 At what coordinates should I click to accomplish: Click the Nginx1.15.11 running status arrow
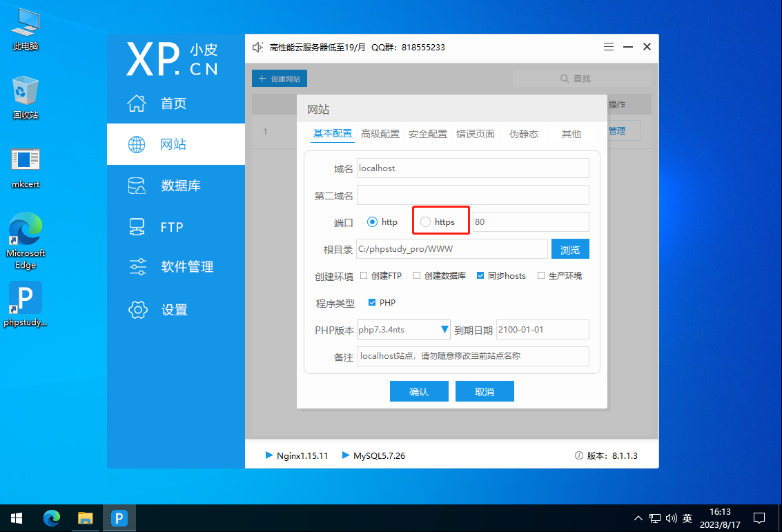pyautogui.click(x=268, y=455)
